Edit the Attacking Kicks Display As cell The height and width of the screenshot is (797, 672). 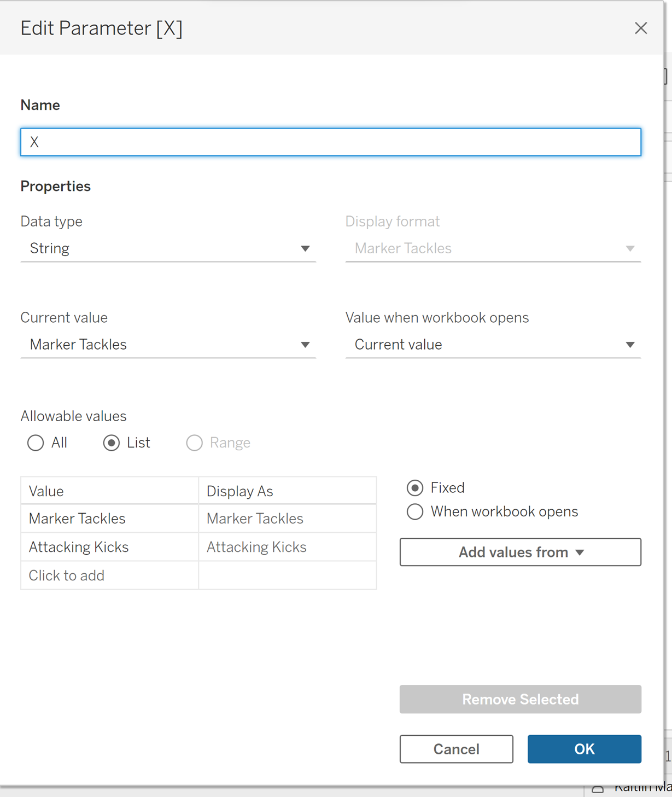coord(287,547)
